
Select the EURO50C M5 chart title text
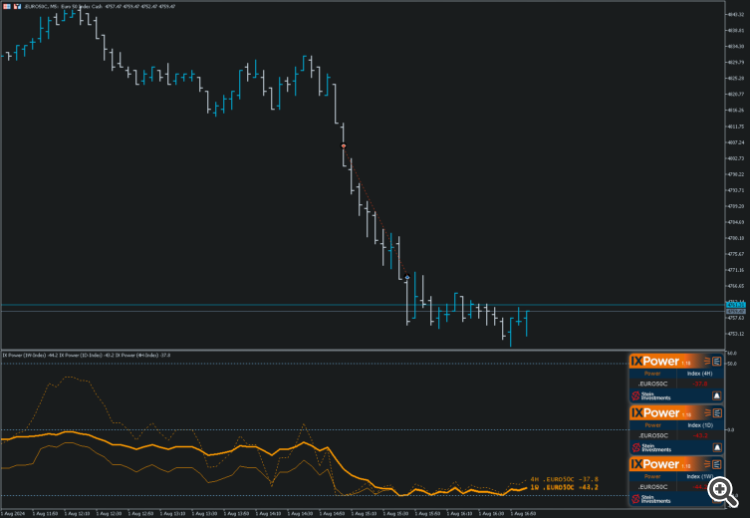[99, 6]
